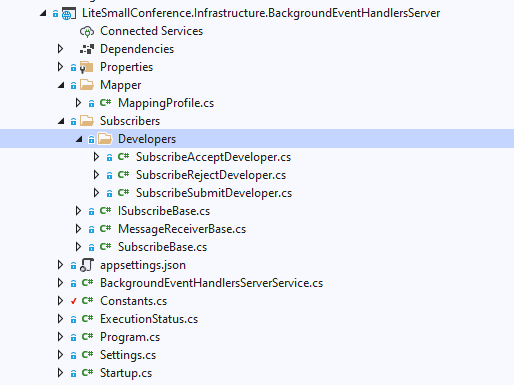The width and height of the screenshot is (514, 385).
Task: Click the C# icon beside SubscribeAcceptDeveloper.cs
Action: [x=123, y=157]
